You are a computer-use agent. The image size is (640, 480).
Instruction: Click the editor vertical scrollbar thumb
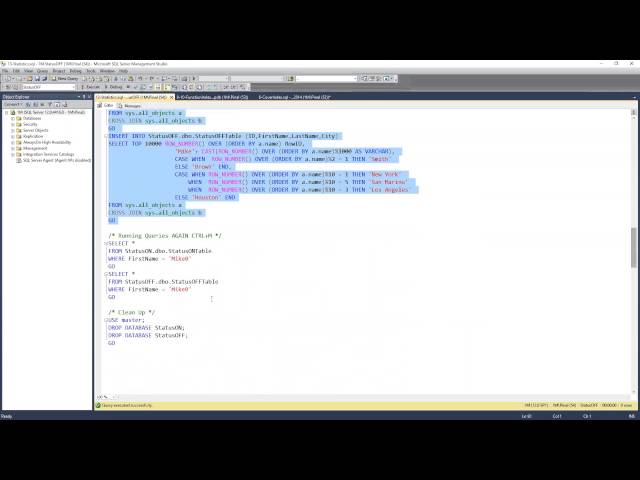pyautogui.click(x=633, y=247)
